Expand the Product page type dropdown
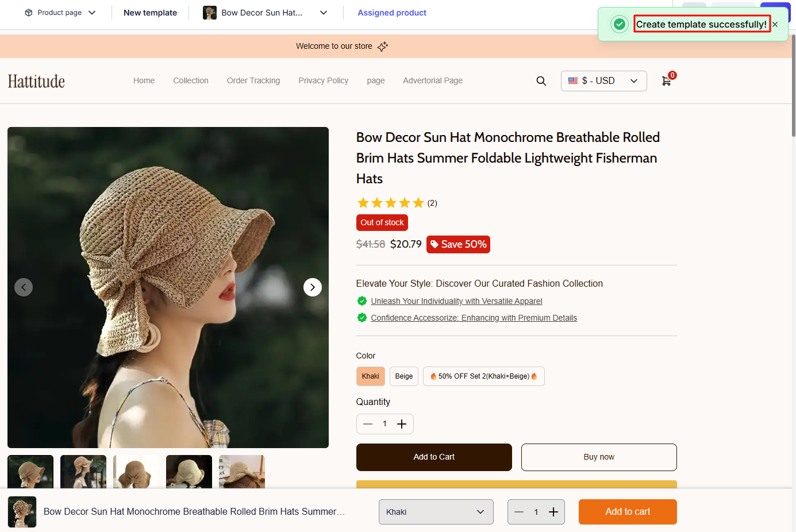 [60, 13]
